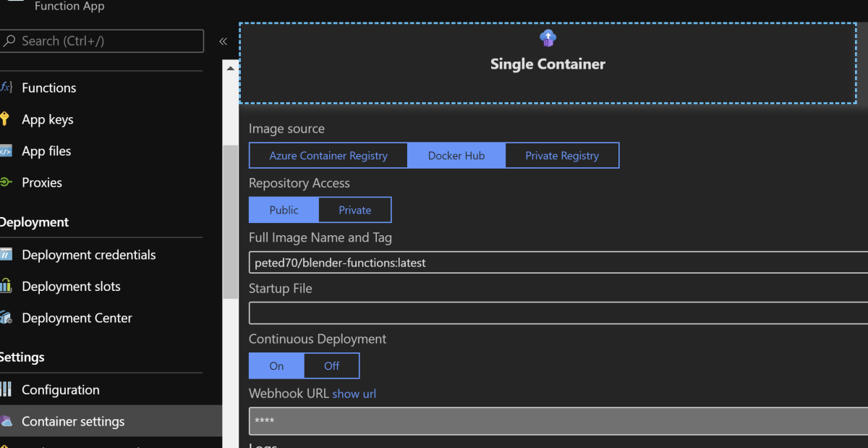Click the Container settings cloud icon
Viewport: 868px width, 448px height.
[x=6, y=421]
